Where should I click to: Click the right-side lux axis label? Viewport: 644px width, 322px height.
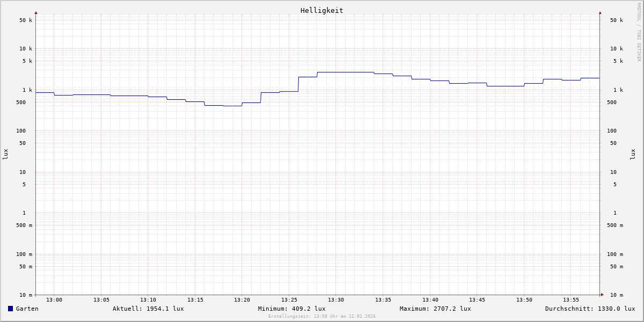[x=633, y=154]
